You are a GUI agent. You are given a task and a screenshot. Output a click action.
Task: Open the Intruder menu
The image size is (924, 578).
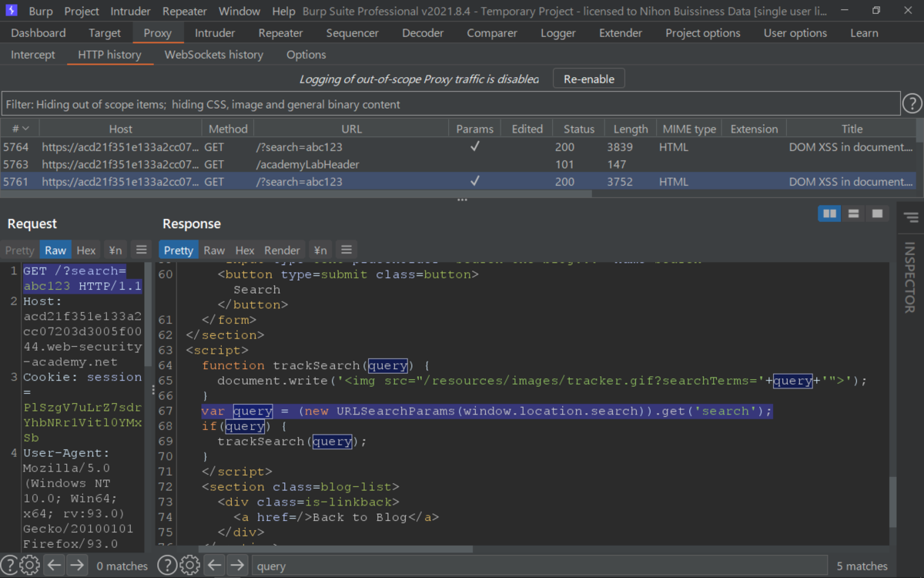(131, 12)
